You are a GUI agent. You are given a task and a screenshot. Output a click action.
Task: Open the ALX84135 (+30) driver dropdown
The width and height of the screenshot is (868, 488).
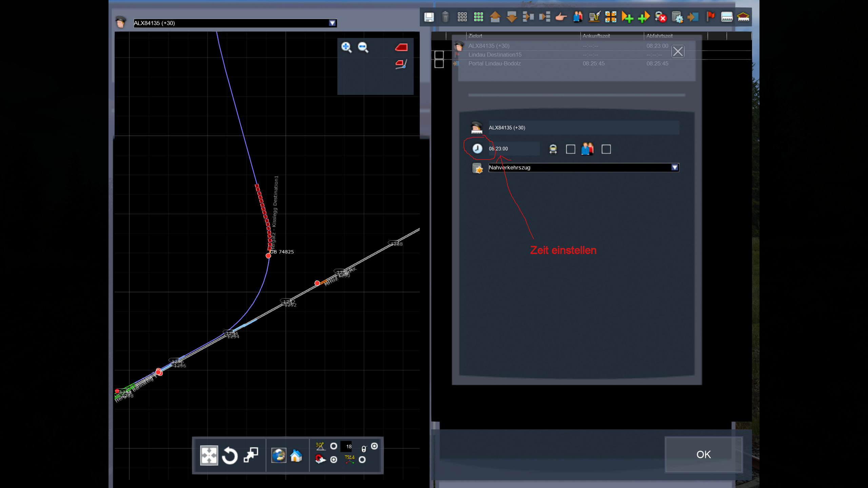[x=332, y=23]
